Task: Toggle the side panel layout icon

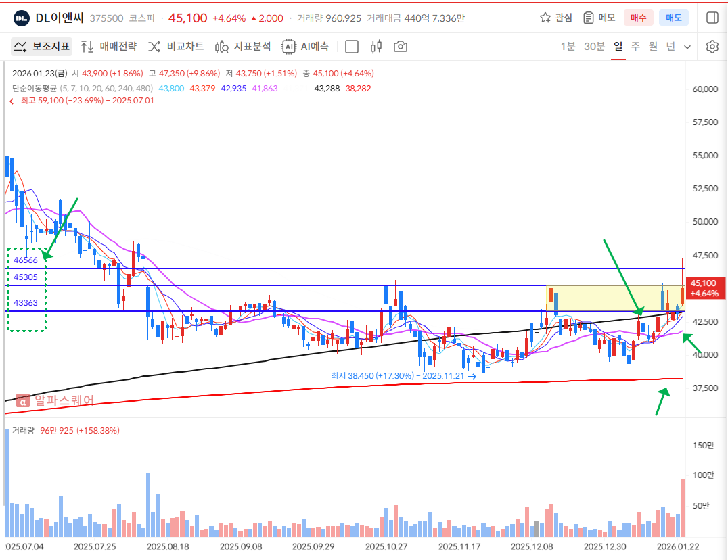Action: click(x=712, y=18)
